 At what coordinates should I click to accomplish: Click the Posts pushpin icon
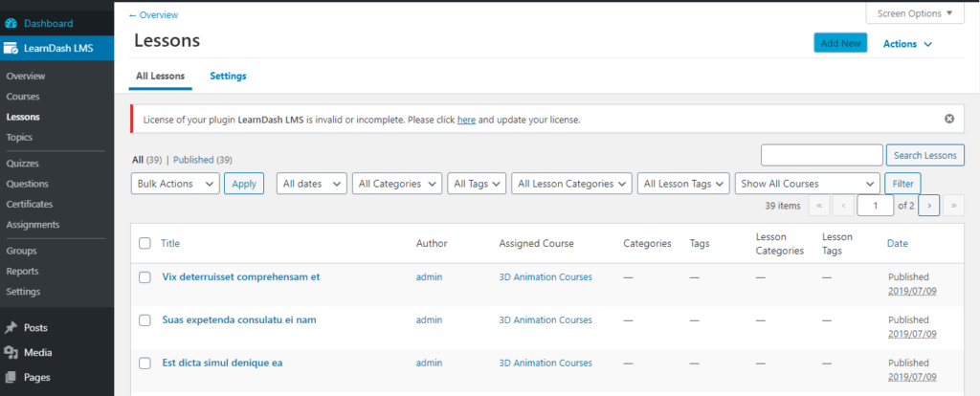coord(11,327)
